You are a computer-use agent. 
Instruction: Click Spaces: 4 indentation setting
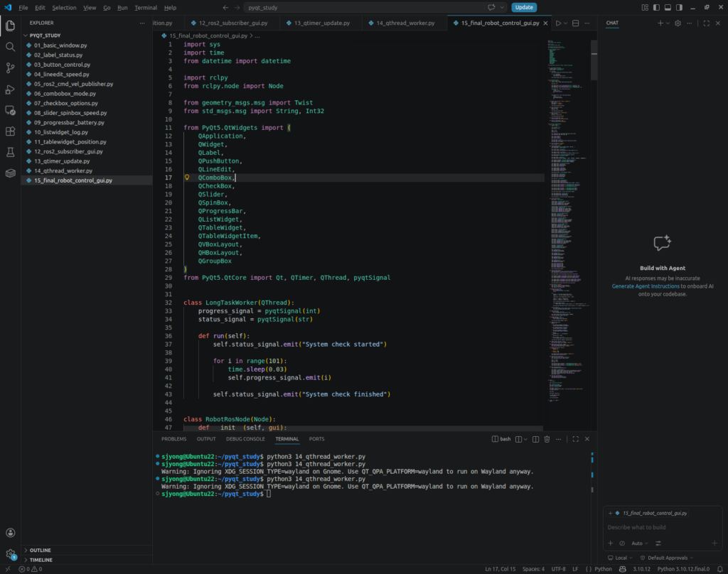tap(533, 569)
